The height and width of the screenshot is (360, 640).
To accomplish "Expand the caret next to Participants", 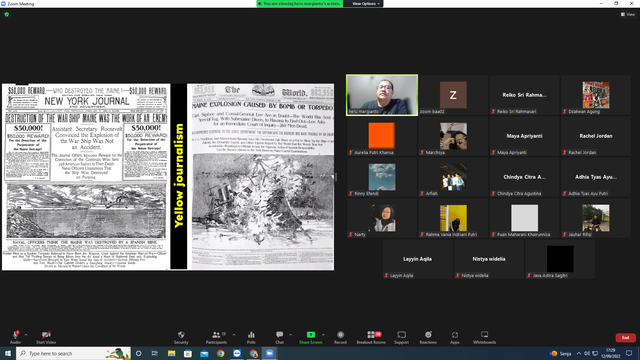I will tap(234, 335).
